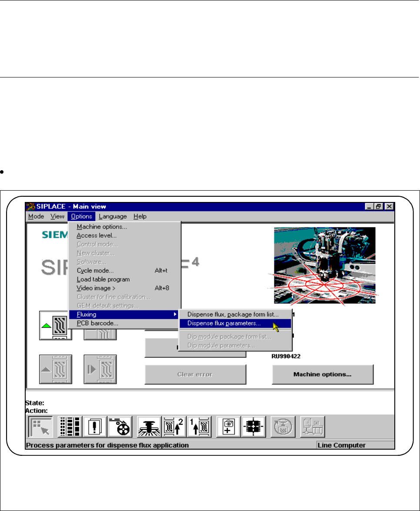Screen dimensions: 420x511
Task: Click the Line Computer status field
Action: click(355, 445)
